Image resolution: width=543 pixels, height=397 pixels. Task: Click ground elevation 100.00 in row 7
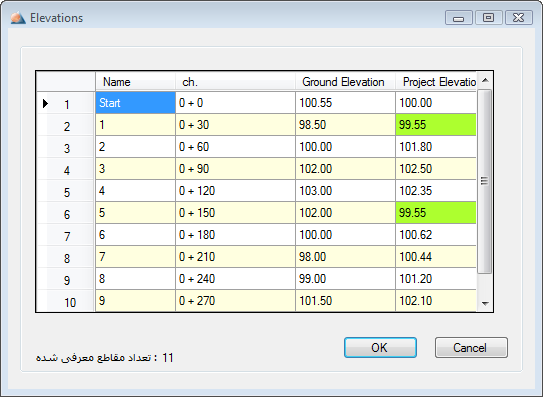point(345,235)
